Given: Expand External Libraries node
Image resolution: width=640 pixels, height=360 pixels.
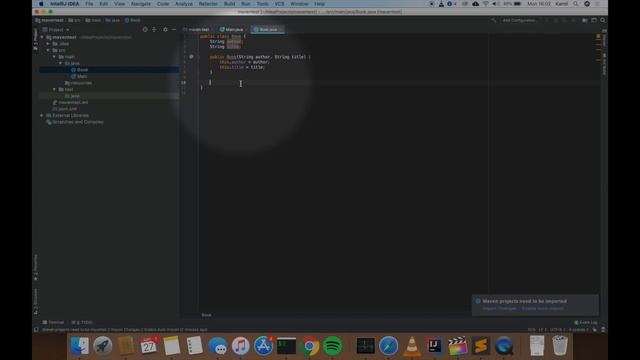Looking at the screenshot, I should tap(42, 116).
